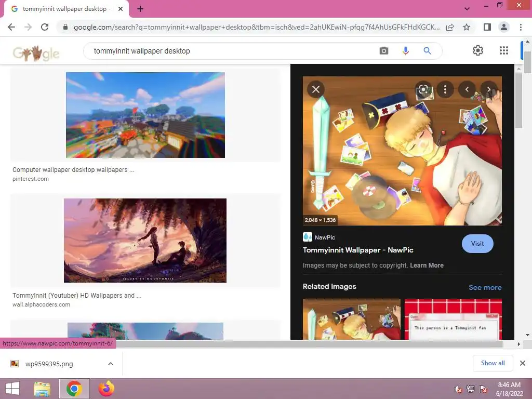
Task: Launch Firefox from the taskbar
Action: 106,389
